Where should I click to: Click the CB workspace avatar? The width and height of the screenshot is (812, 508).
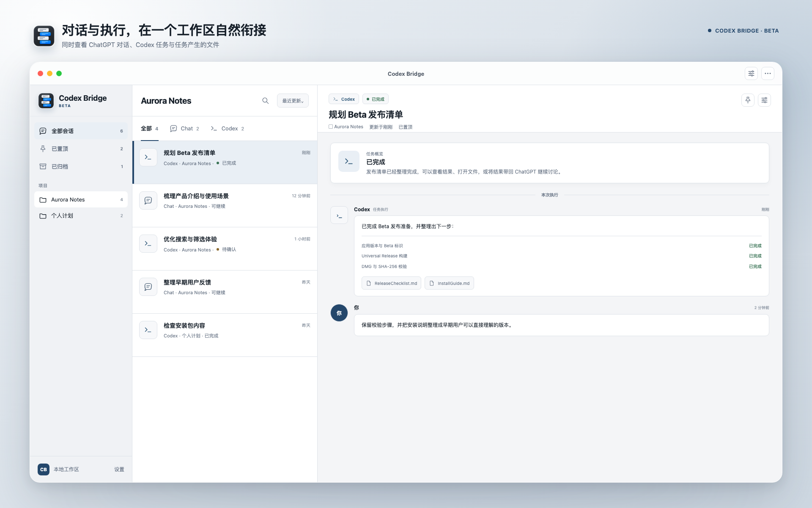coord(44,469)
